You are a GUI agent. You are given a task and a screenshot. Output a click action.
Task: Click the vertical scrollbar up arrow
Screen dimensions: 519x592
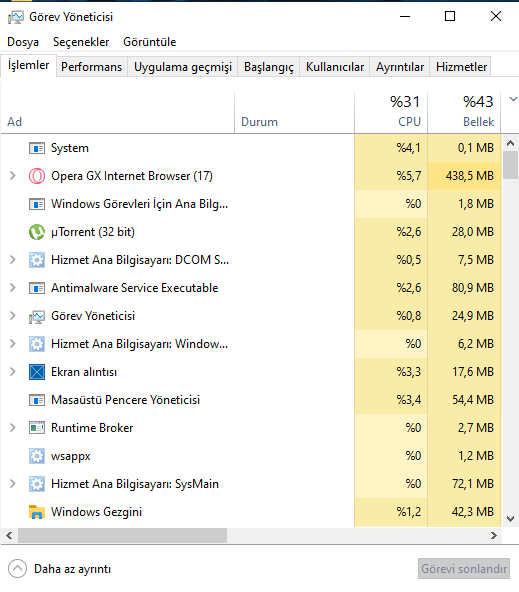tap(510, 143)
